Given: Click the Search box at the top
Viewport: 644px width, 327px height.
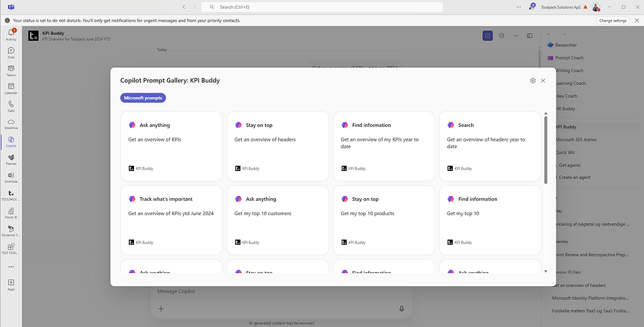Looking at the screenshot, I should point(322,7).
